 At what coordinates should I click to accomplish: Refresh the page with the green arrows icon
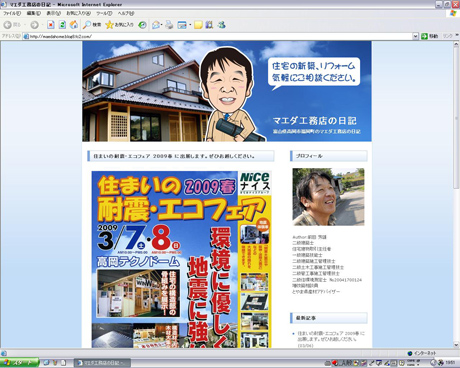(62, 25)
